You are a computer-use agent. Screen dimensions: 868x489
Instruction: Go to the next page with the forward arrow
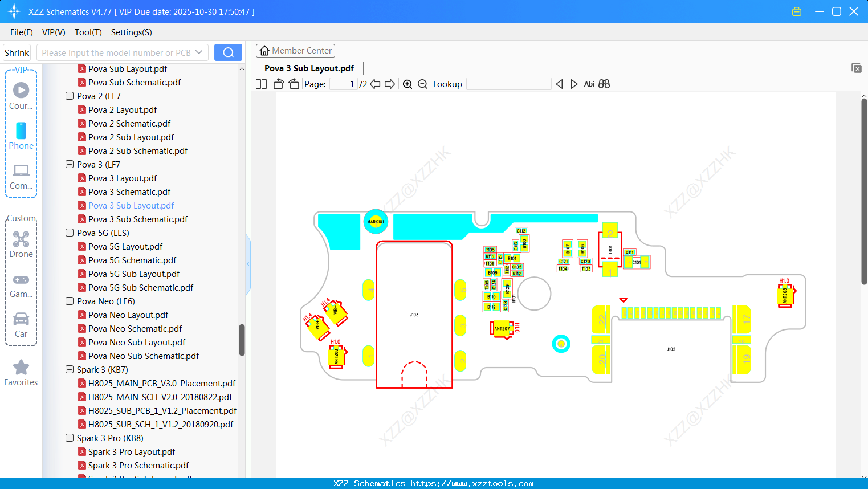[x=390, y=84]
